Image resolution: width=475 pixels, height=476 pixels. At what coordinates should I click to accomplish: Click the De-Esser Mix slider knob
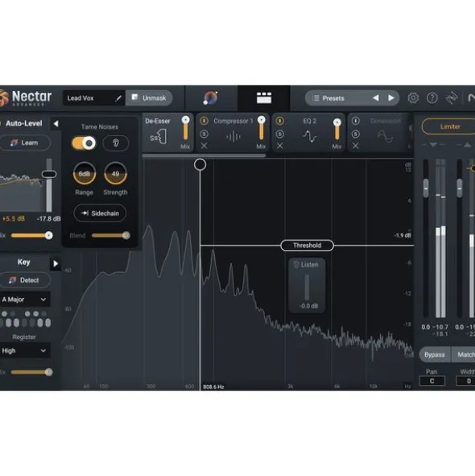(186, 120)
